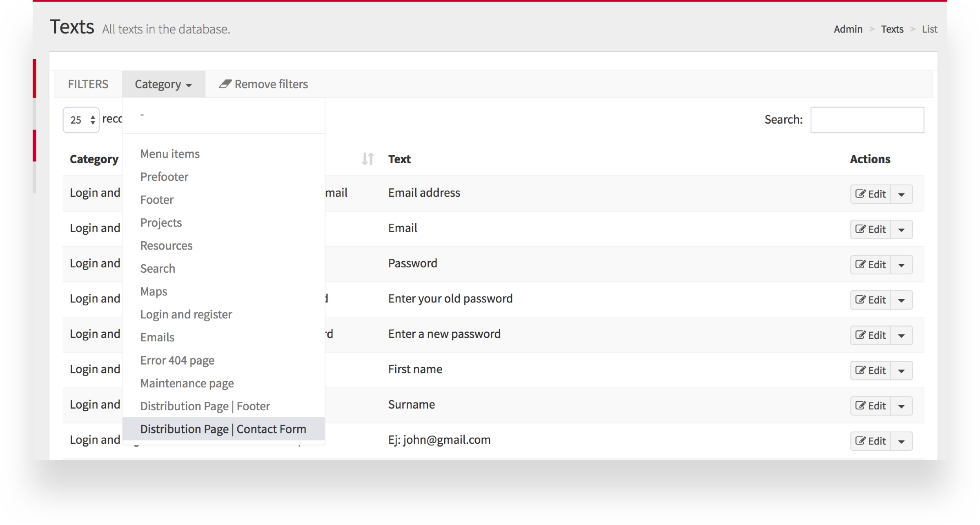Open Texts breadcrumb link

[892, 29]
